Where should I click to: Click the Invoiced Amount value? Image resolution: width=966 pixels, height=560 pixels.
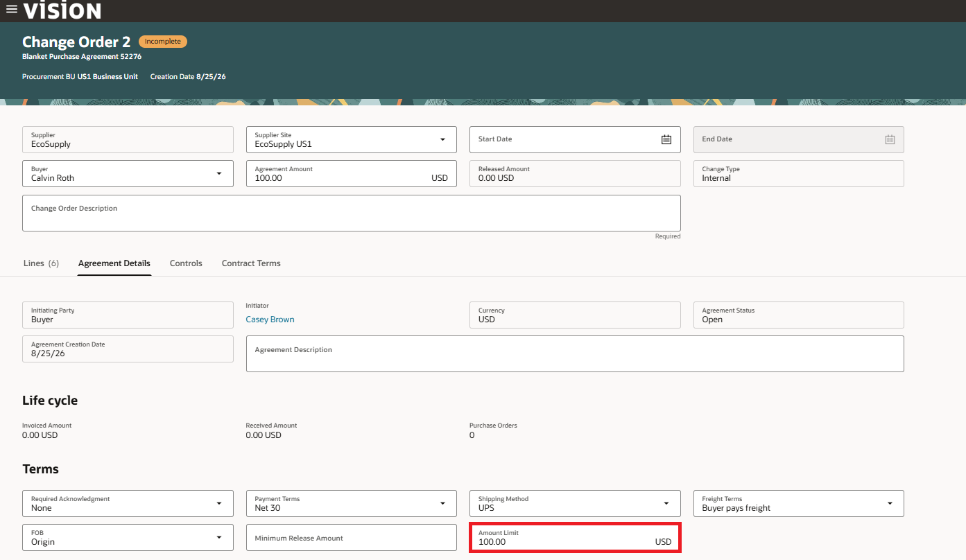(x=40, y=435)
